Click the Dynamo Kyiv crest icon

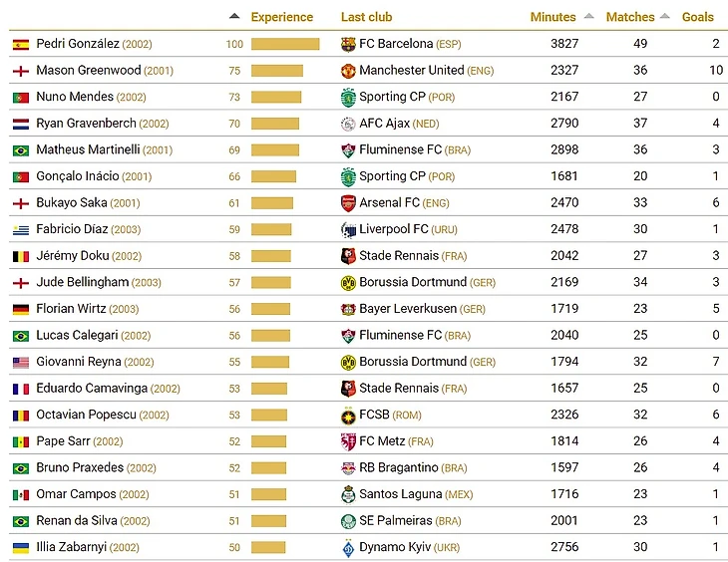pyautogui.click(x=348, y=547)
